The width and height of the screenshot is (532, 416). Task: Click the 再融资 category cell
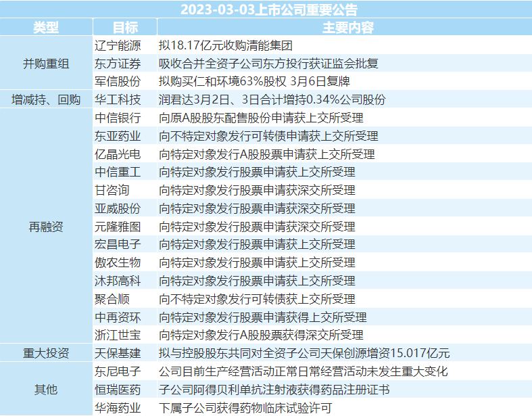tap(46, 227)
